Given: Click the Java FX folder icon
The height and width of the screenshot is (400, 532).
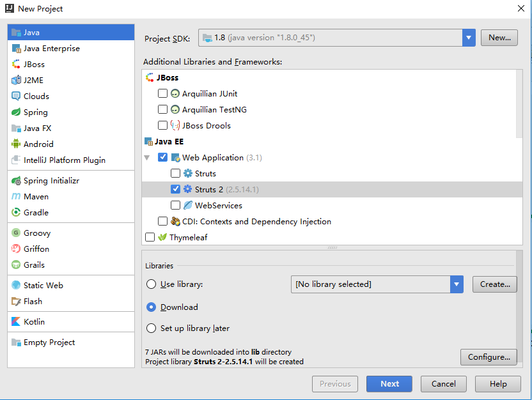Looking at the screenshot, I should click(x=16, y=128).
